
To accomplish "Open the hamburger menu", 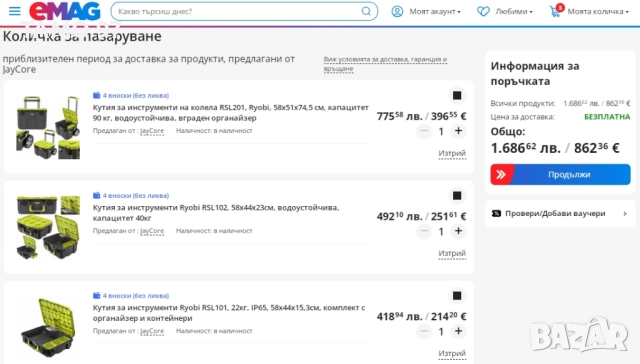I will [x=15, y=11].
